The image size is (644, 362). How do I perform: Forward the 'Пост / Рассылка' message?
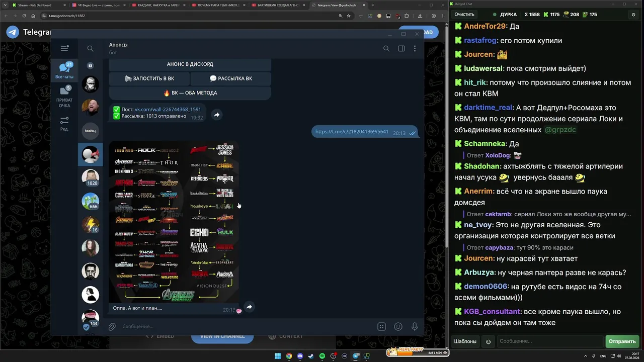point(216,115)
